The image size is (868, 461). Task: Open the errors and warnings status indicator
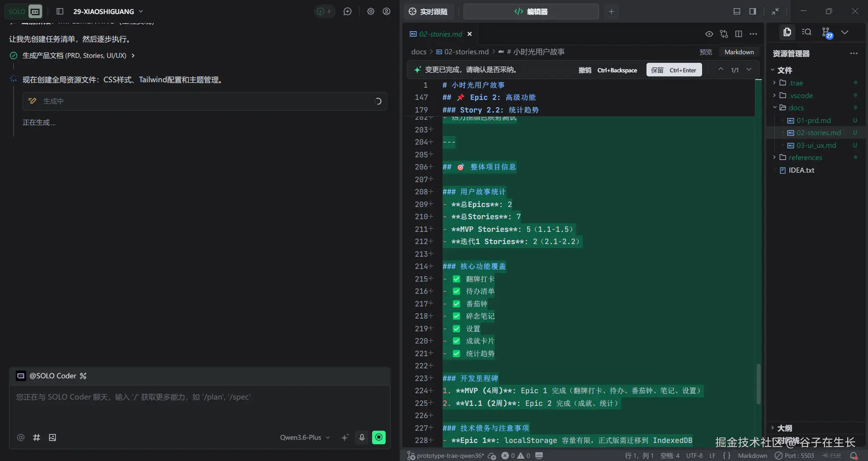coord(516,456)
